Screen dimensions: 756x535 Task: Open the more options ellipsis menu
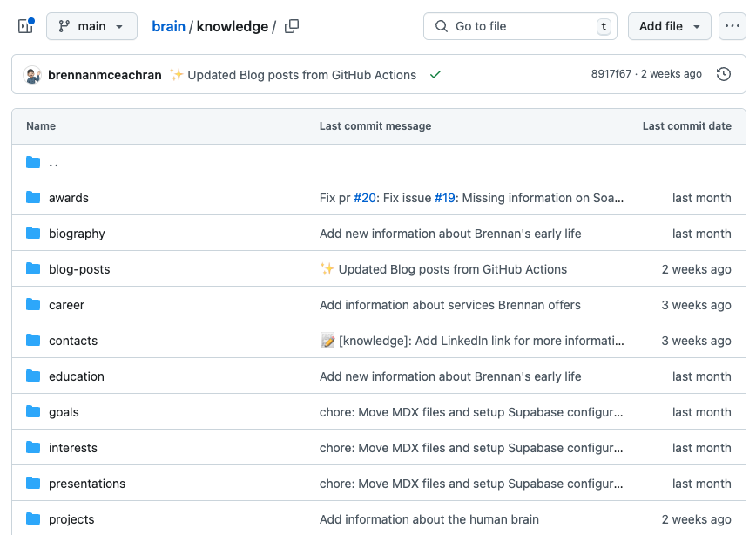coord(732,26)
